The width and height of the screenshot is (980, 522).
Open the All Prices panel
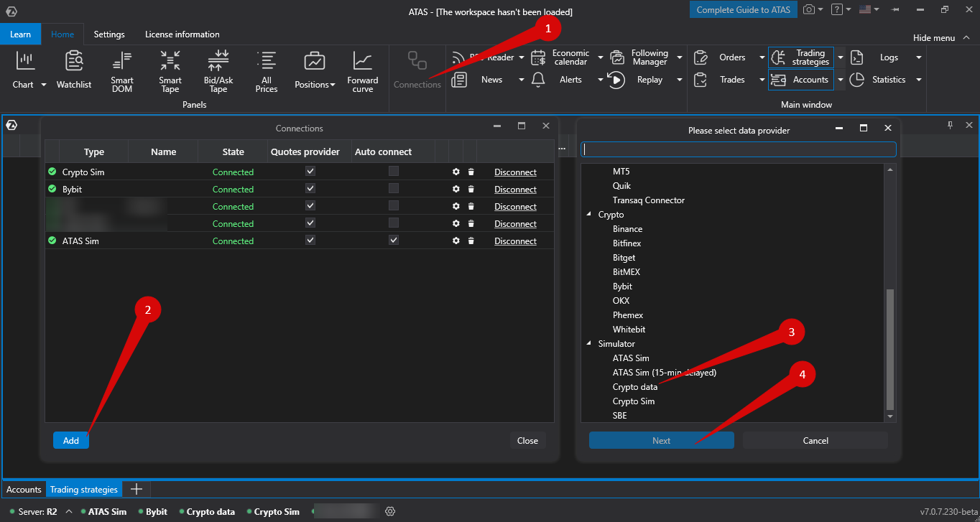pyautogui.click(x=267, y=72)
